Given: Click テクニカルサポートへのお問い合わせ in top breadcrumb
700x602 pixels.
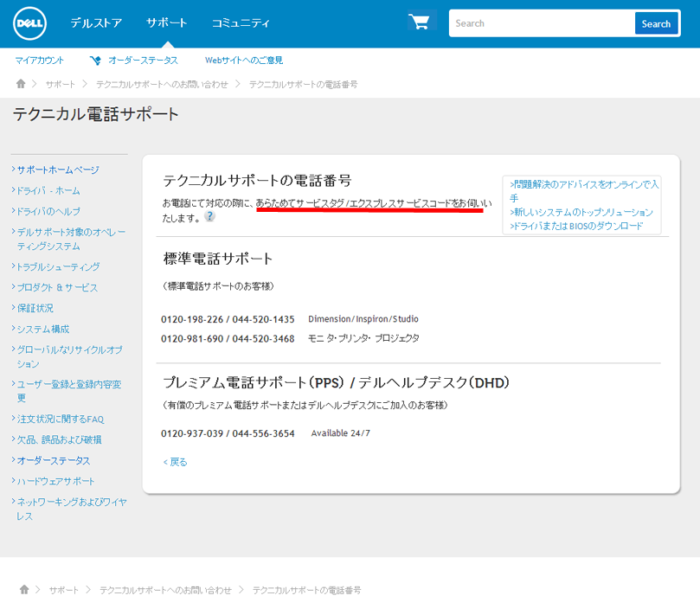Looking at the screenshot, I should click(x=162, y=84).
